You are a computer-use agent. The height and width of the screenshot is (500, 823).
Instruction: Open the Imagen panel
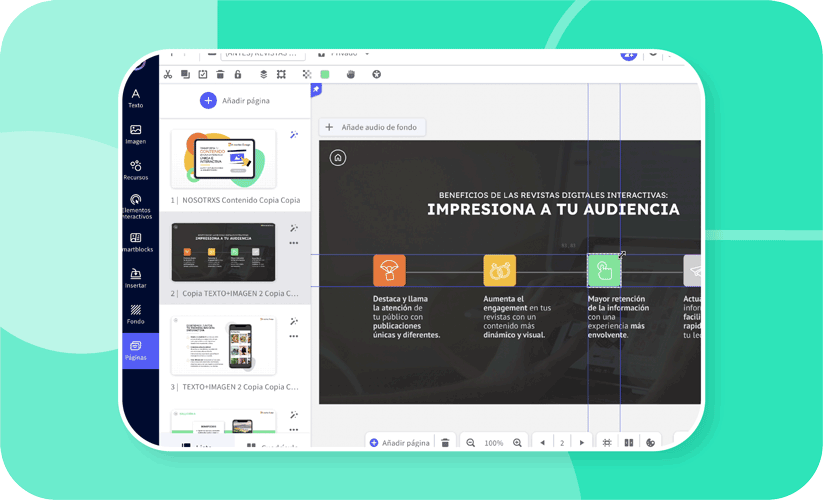[135, 134]
